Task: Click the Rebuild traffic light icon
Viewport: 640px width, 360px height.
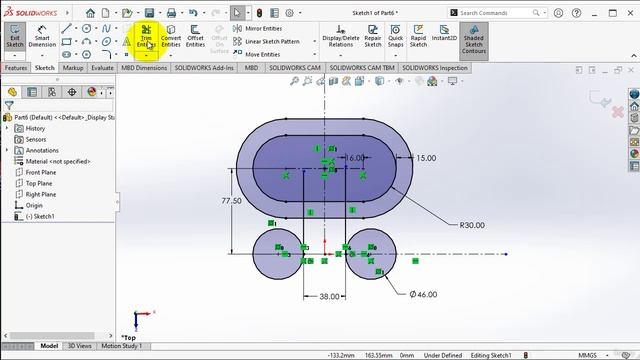Action: tap(259, 13)
